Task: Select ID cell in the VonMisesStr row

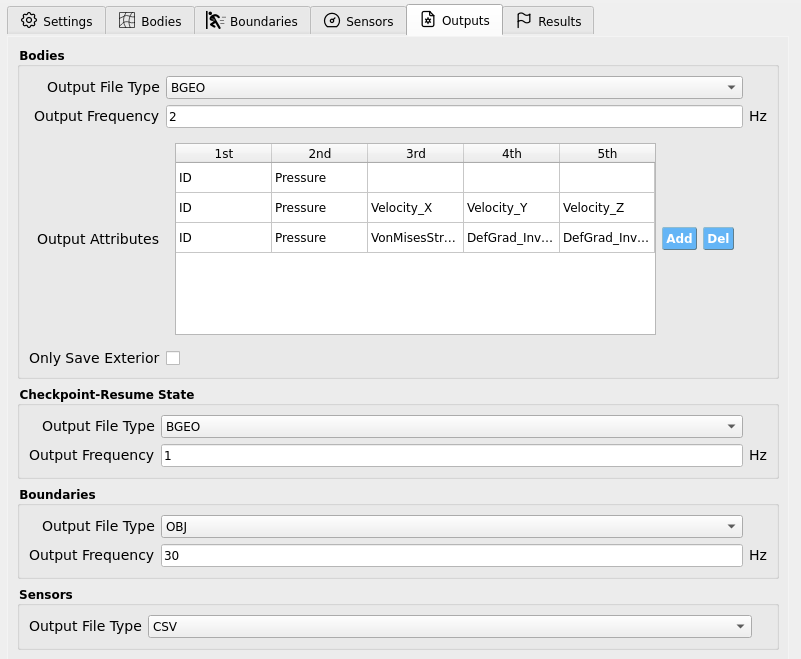Action: pos(223,238)
